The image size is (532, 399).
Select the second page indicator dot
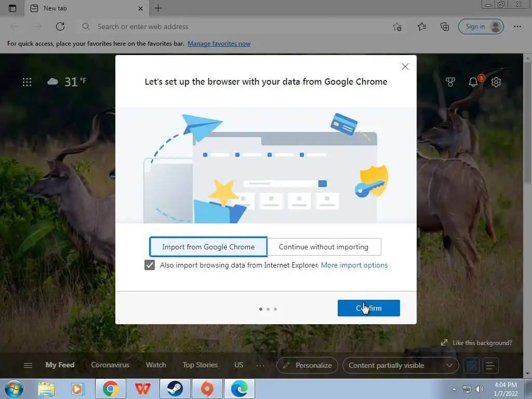click(x=268, y=309)
